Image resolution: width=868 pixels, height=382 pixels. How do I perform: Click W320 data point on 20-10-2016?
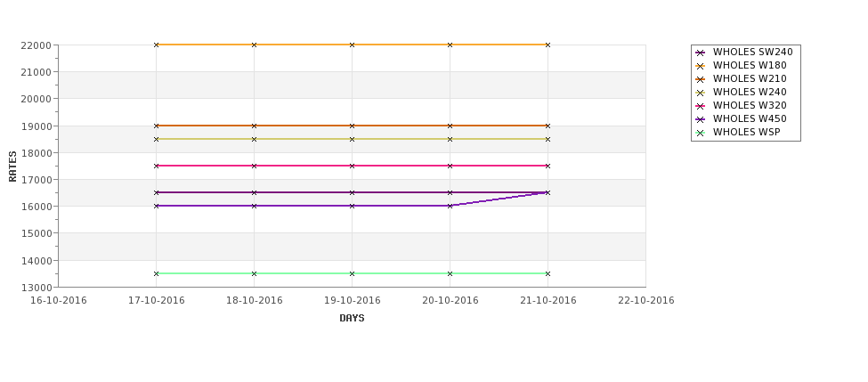coord(450,166)
